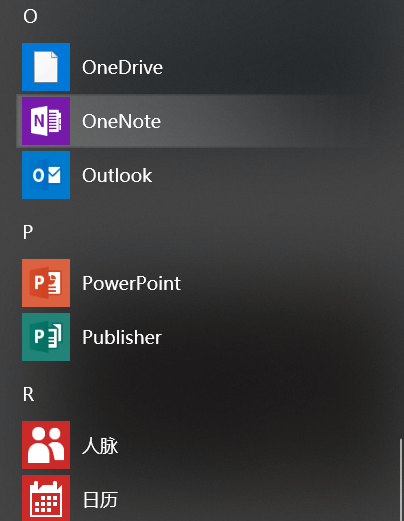
Task: Open the letter R section header
Action: (28, 394)
